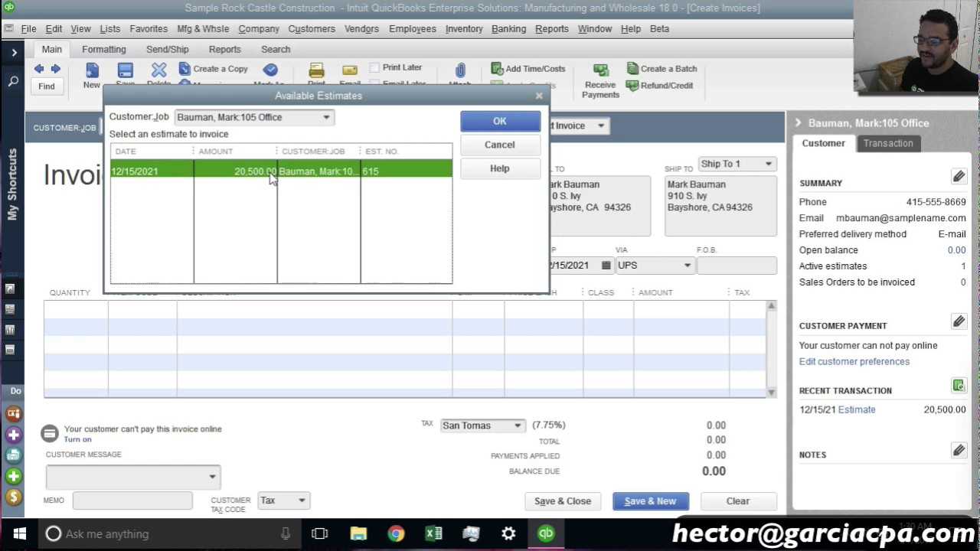Click the Turn on online payment link
Screen dimensions: 980x551
coord(77,439)
